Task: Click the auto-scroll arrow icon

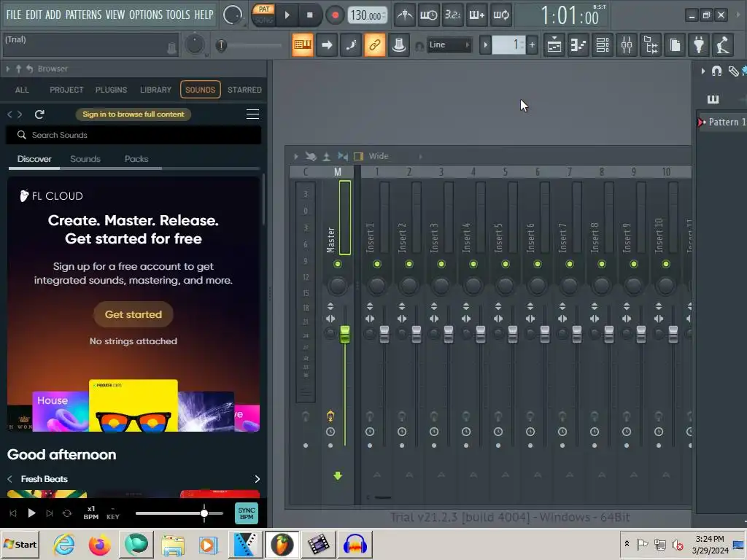Action: click(x=327, y=44)
